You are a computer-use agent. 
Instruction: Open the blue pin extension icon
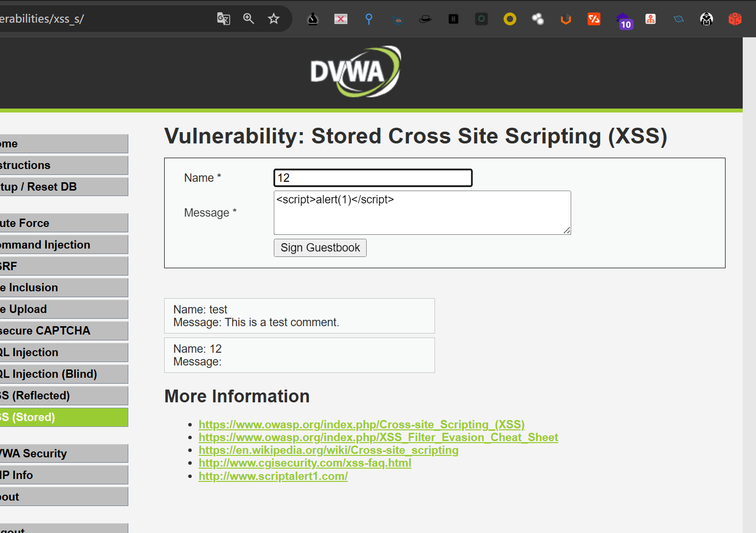(369, 19)
